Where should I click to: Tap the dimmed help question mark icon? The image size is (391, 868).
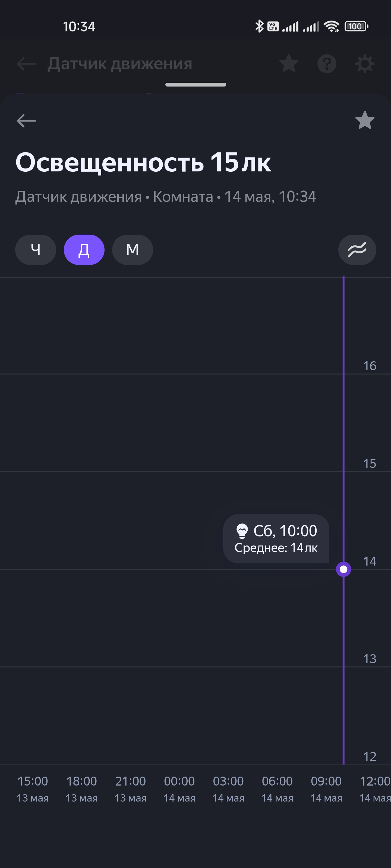click(x=327, y=63)
